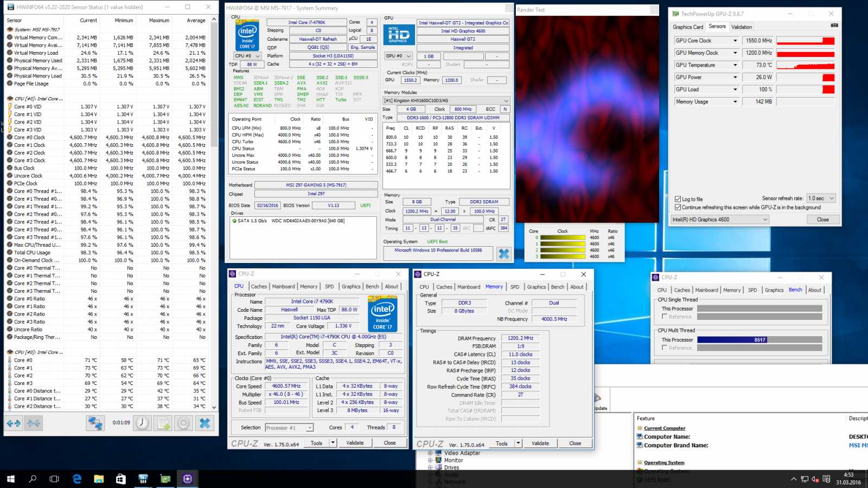
Task: Switch to GPU-Z Graphics Card tab
Action: point(688,27)
